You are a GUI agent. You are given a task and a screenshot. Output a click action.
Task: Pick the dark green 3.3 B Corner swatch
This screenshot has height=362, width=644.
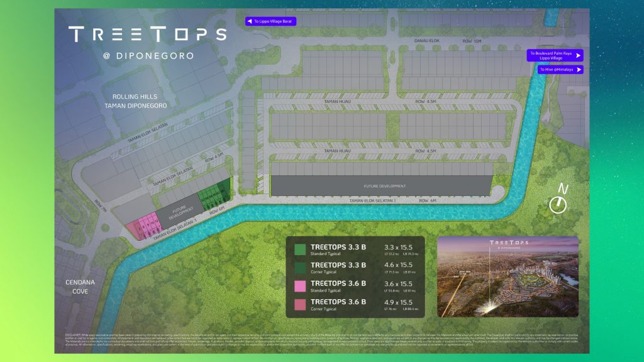click(300, 268)
